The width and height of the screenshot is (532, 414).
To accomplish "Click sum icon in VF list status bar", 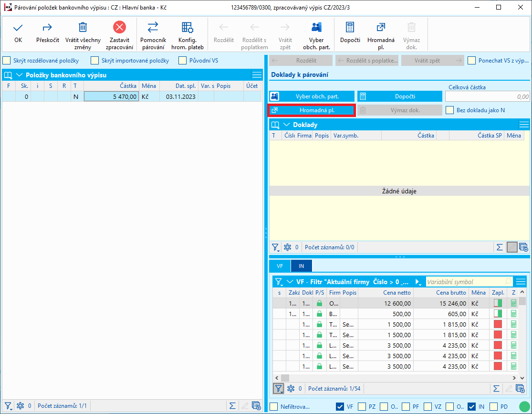I will (496, 389).
